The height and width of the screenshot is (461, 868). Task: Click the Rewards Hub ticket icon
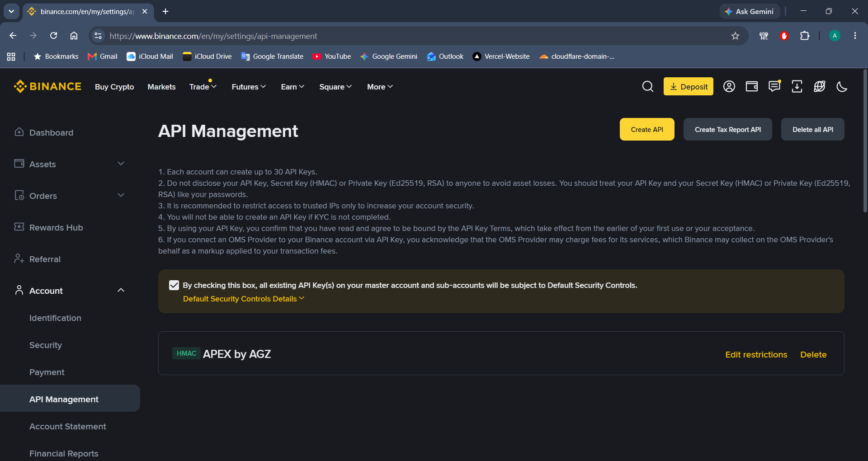point(19,226)
